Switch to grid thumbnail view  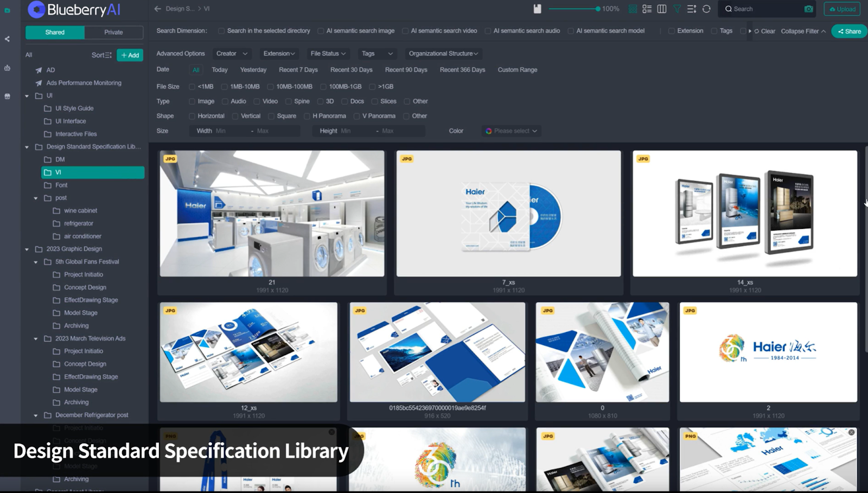click(x=633, y=9)
